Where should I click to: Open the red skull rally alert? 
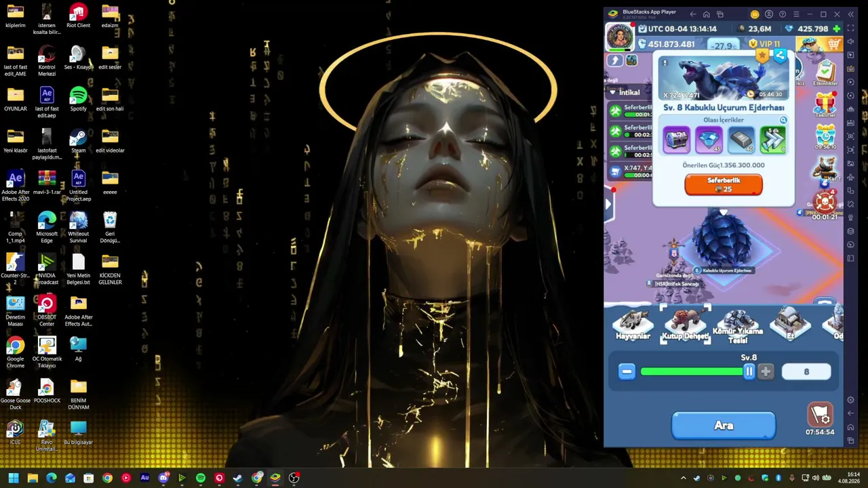pos(825,202)
